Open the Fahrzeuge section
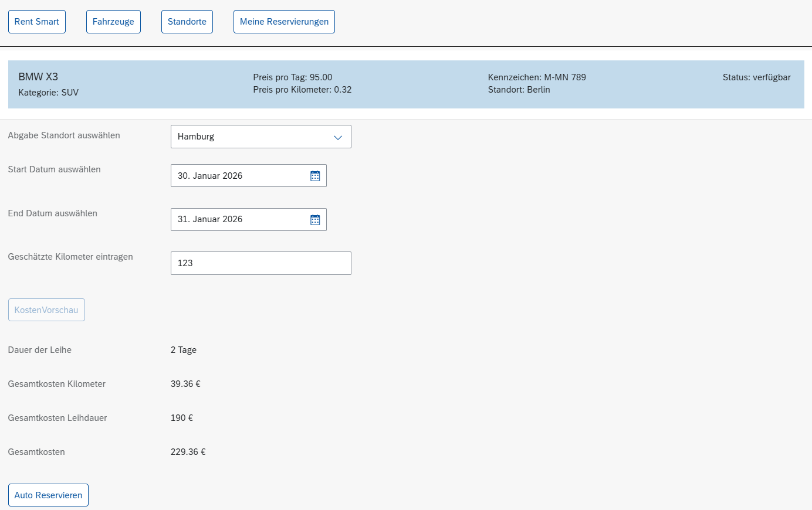 pos(113,22)
